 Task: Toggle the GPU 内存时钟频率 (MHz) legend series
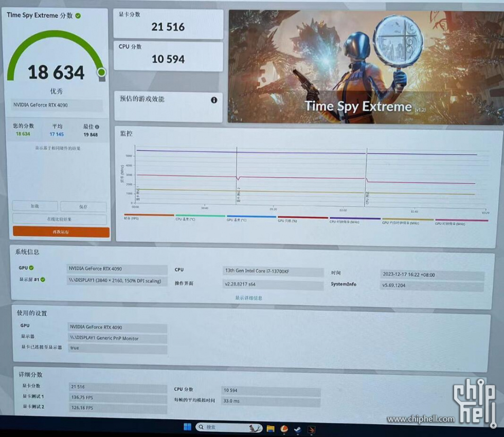407,221
